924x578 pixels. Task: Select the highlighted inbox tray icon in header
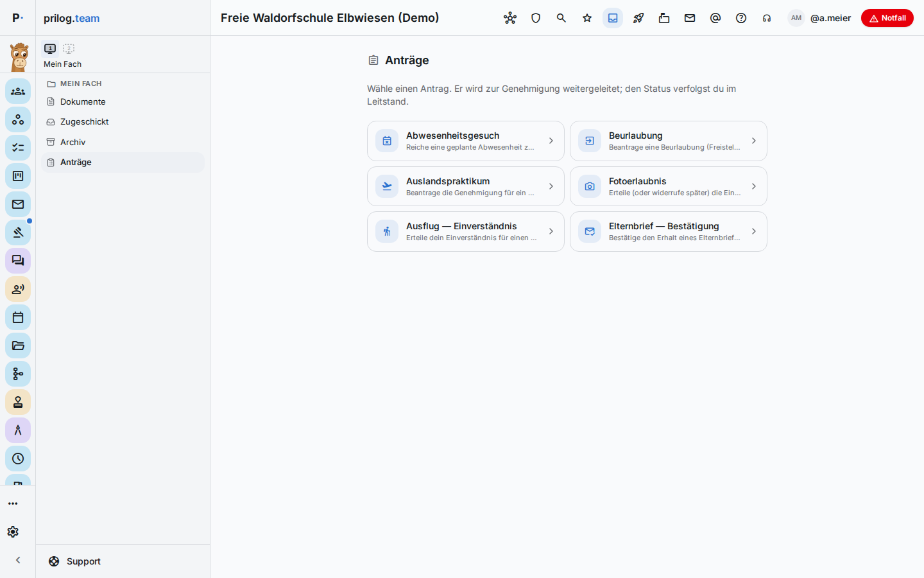pos(613,18)
